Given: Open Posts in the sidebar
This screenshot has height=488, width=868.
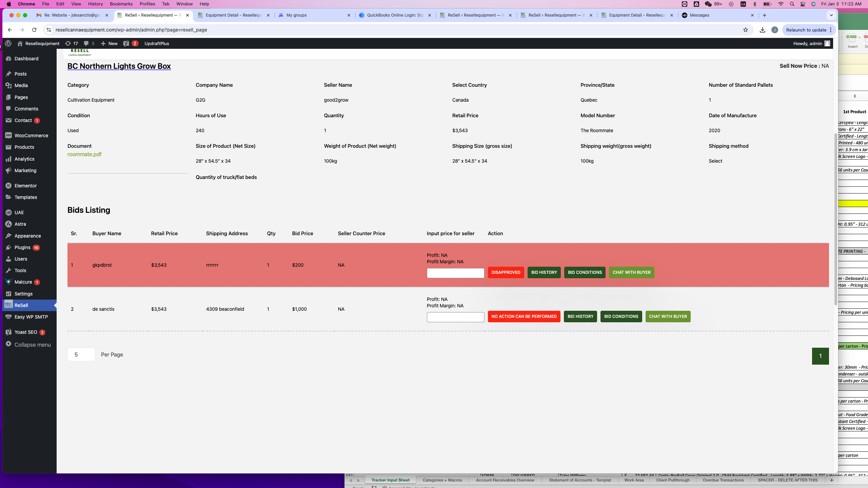Looking at the screenshot, I should pyautogui.click(x=20, y=74).
